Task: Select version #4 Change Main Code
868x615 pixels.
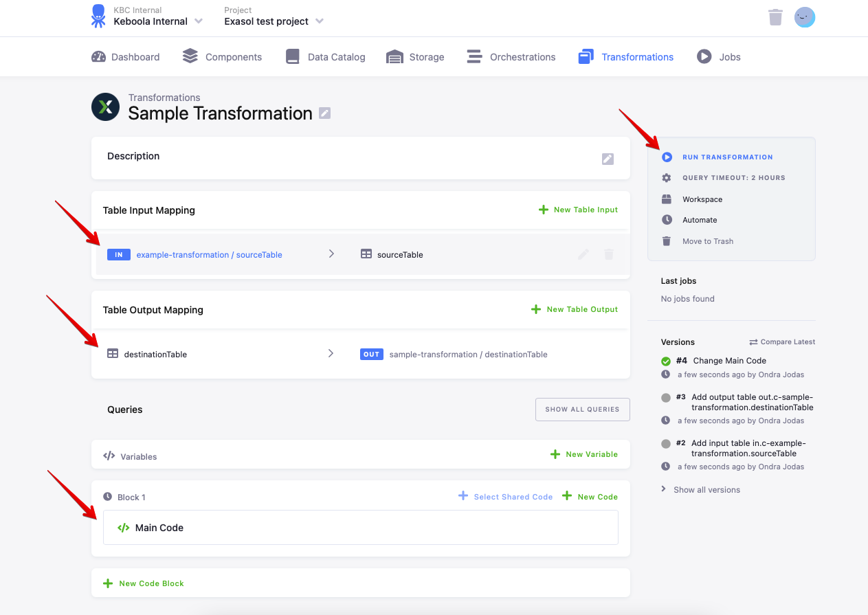Action: click(730, 361)
